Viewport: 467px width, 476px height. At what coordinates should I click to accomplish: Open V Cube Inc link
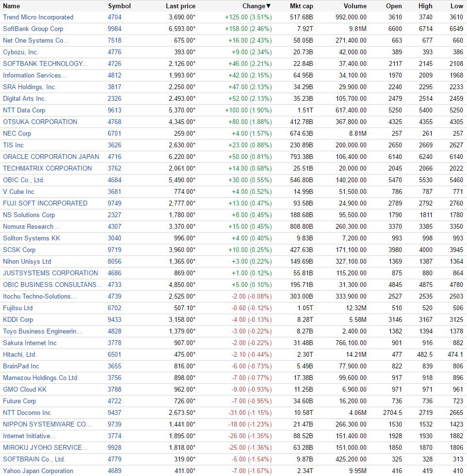(x=18, y=191)
